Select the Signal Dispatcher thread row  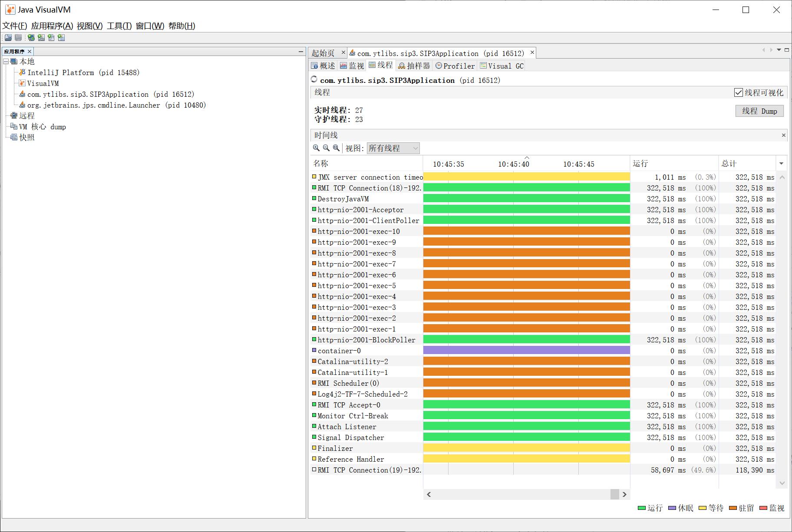[x=543, y=437]
